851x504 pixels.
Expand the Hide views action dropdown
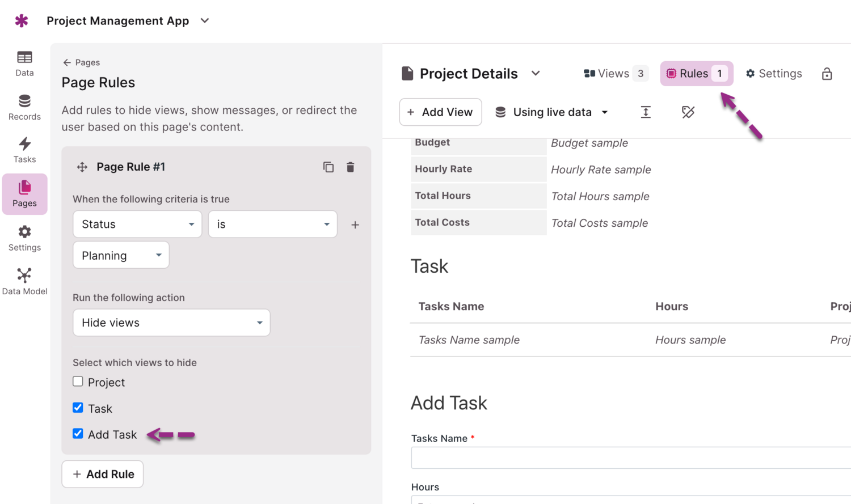[x=171, y=323]
